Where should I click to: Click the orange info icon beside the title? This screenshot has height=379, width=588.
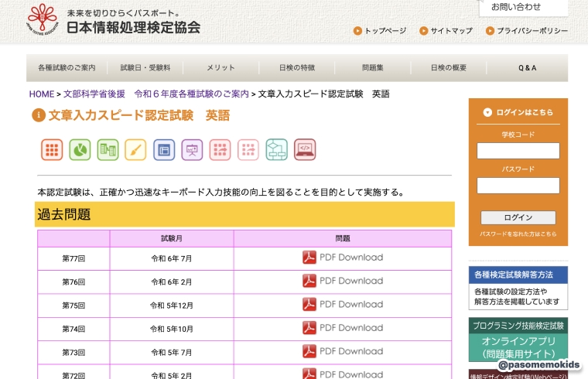[39, 115]
